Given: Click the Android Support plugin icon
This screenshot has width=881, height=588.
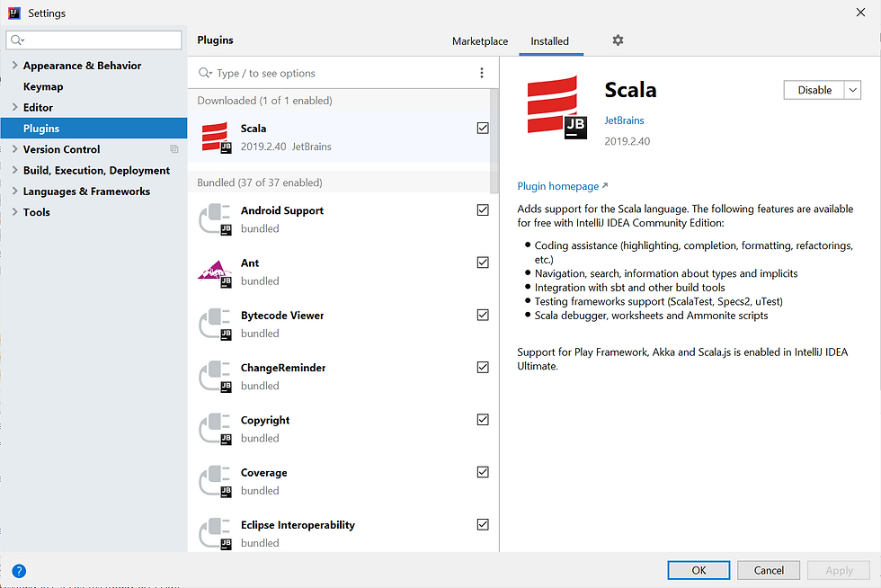Looking at the screenshot, I should pos(217,218).
